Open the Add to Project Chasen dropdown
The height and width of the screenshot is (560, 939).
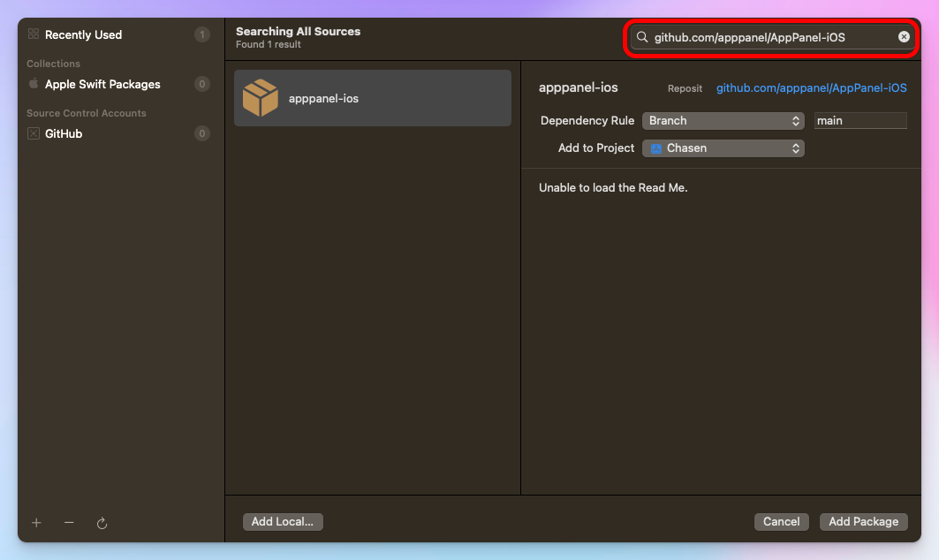point(723,148)
